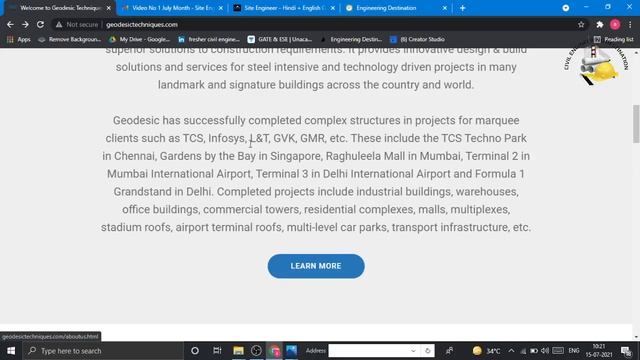Open the My Drive - Google bookmark

[139, 39]
